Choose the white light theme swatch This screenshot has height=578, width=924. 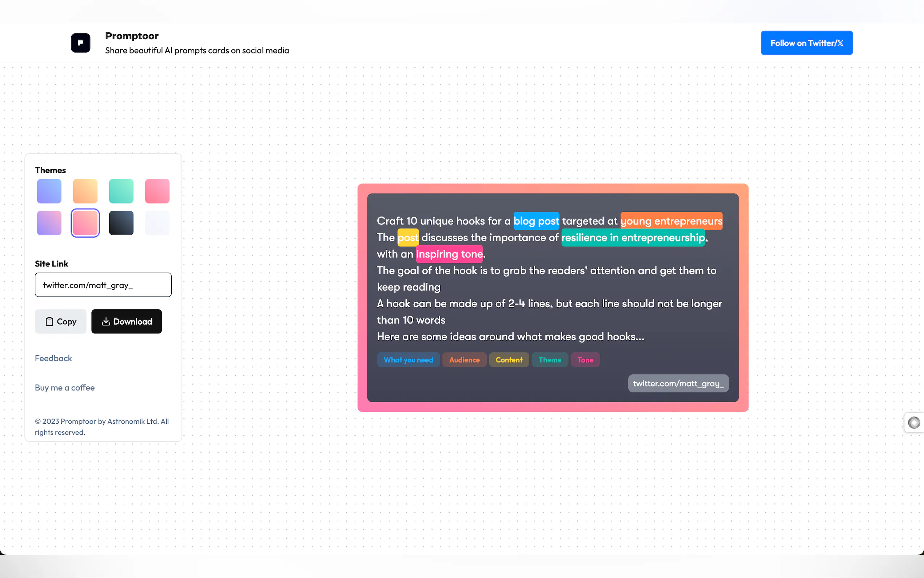157,223
